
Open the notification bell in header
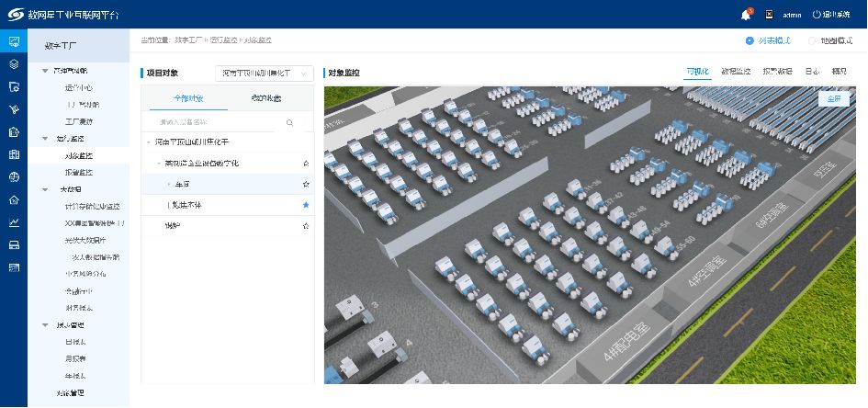(746, 15)
